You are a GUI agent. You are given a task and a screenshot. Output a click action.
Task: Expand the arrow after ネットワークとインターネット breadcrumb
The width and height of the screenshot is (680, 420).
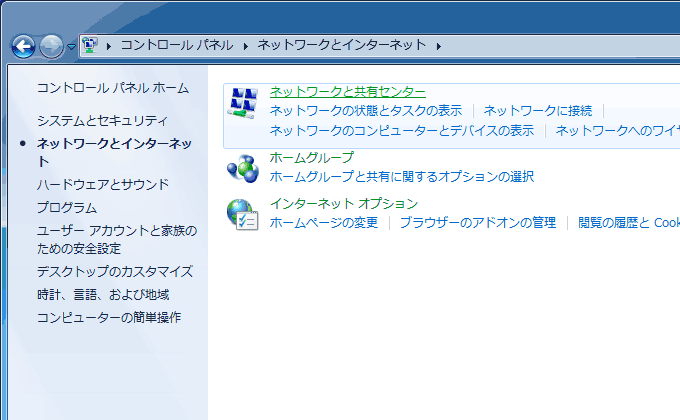pyautogui.click(x=439, y=46)
